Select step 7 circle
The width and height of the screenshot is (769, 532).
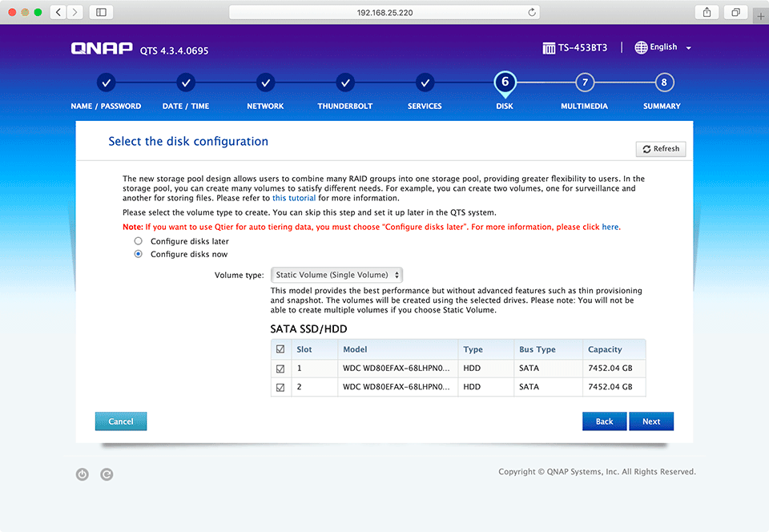(x=585, y=83)
